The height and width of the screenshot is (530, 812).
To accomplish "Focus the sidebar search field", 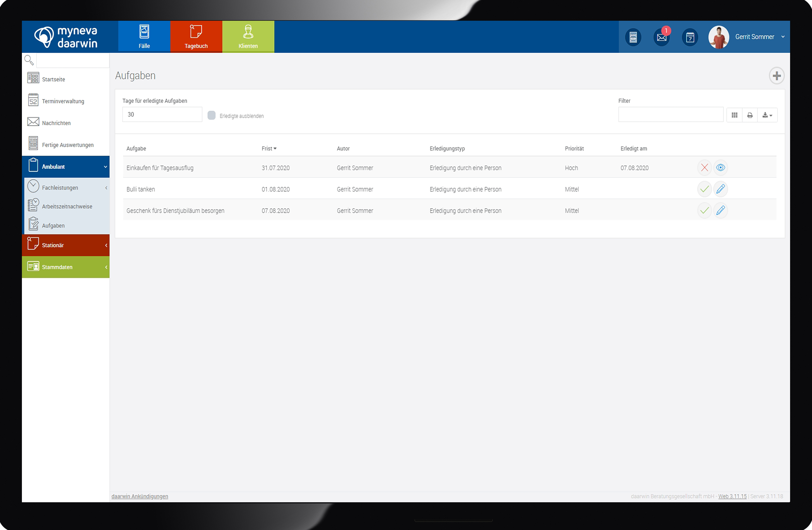I will pyautogui.click(x=73, y=61).
